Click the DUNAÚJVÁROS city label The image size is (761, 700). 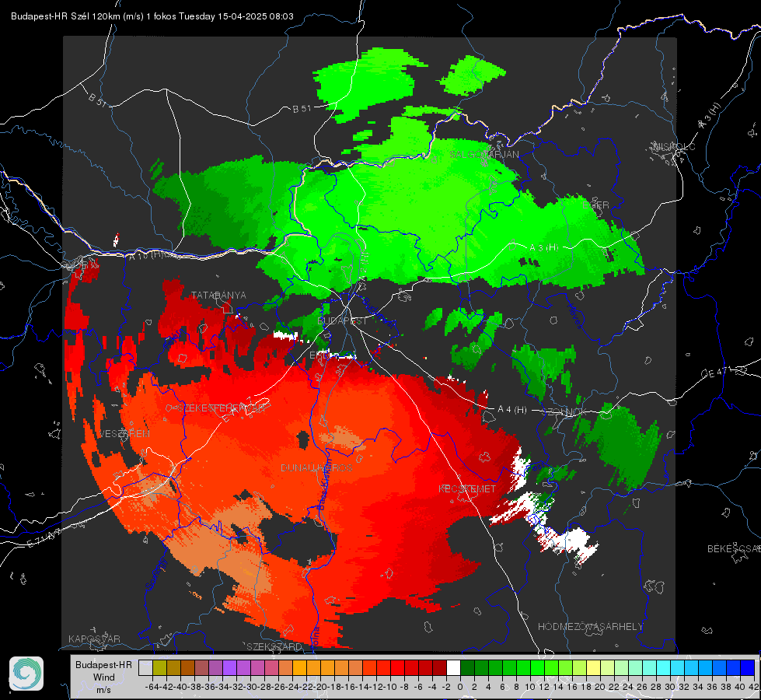pos(316,467)
